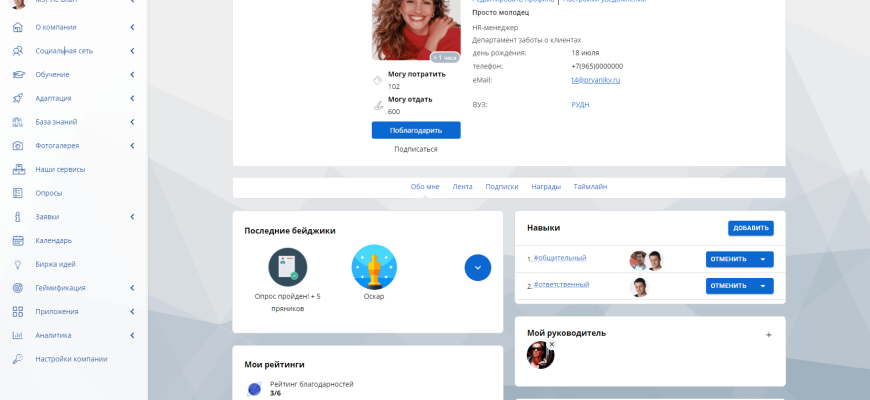Switch to the Лента tab
The height and width of the screenshot is (400, 870).
tap(462, 187)
